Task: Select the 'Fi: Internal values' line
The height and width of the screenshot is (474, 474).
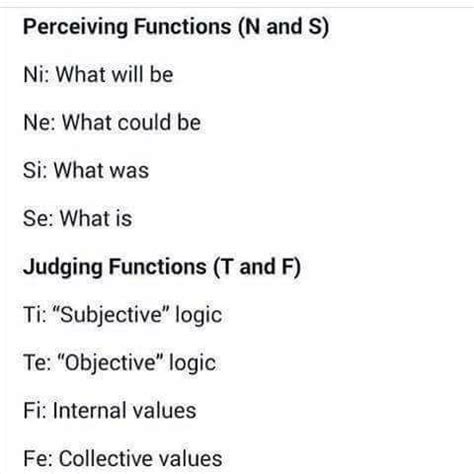Action: 110,410
